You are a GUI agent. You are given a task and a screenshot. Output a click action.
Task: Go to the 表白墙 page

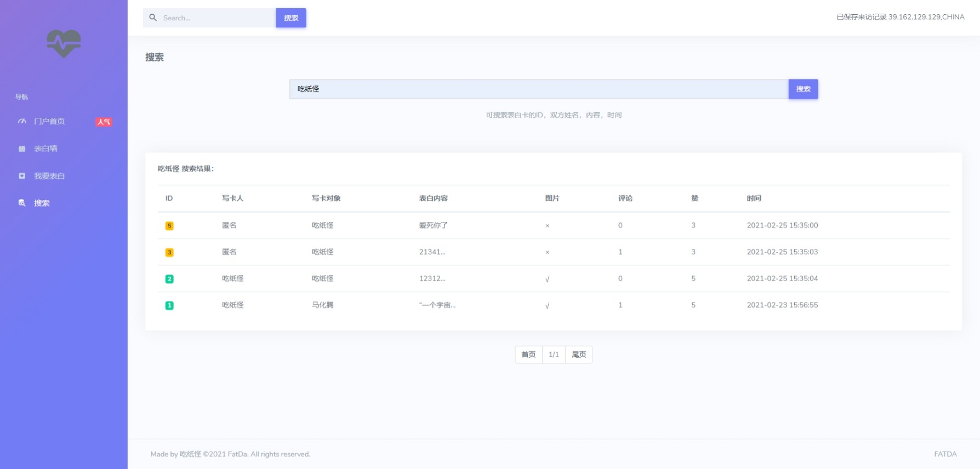coord(45,148)
